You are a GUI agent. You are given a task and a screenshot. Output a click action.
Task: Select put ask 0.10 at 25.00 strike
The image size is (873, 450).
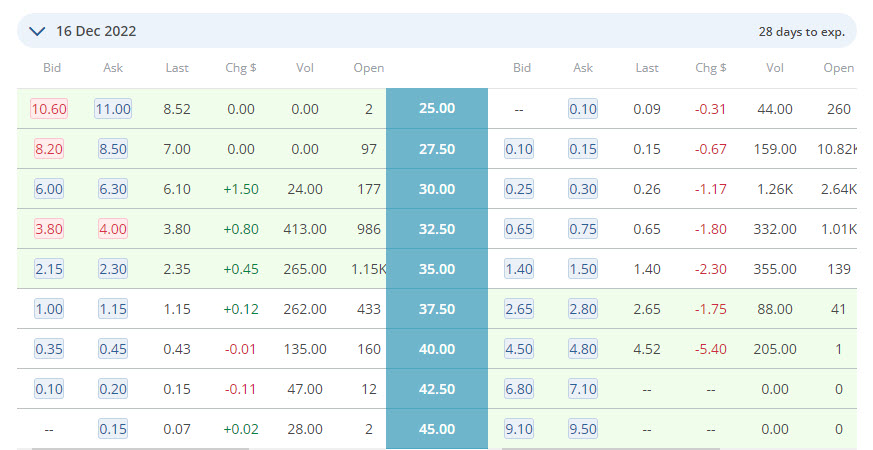point(583,109)
